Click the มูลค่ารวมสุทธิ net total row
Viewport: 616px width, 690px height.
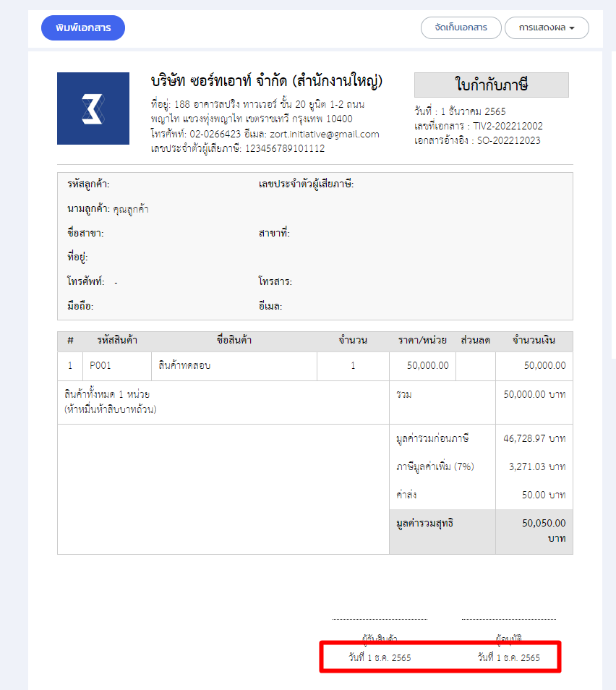click(x=481, y=530)
